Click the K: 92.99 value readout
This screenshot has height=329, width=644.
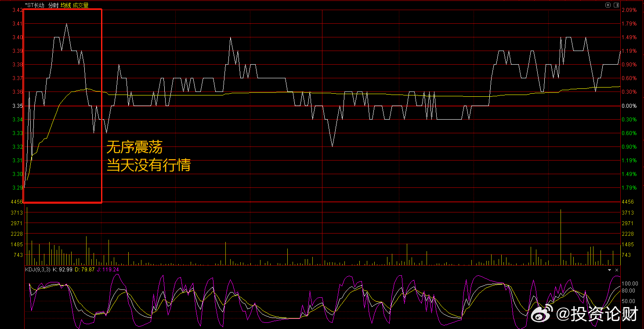pyautogui.click(x=62, y=269)
